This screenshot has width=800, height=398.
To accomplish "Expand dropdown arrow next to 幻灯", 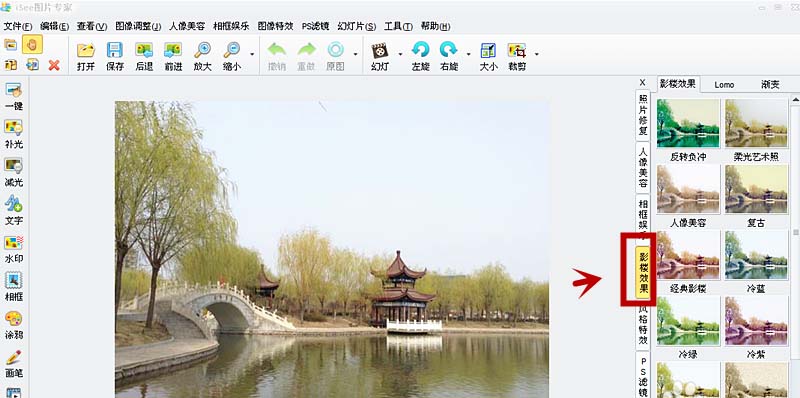I will click(x=400, y=54).
